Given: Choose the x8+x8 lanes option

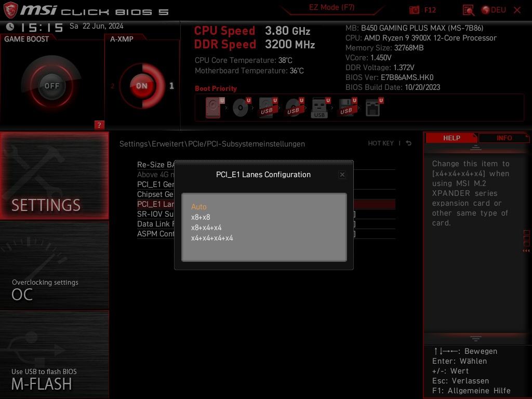Looking at the screenshot, I should [x=201, y=217].
